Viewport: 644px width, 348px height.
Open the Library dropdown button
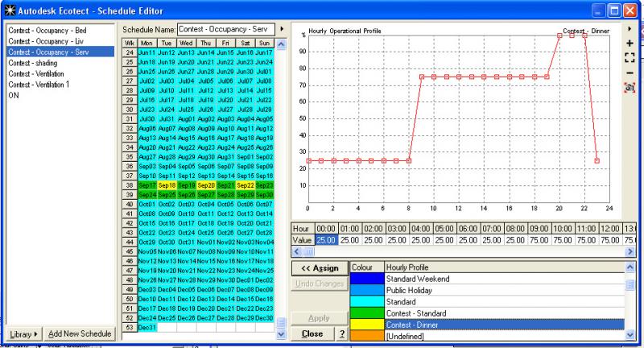tap(23, 334)
